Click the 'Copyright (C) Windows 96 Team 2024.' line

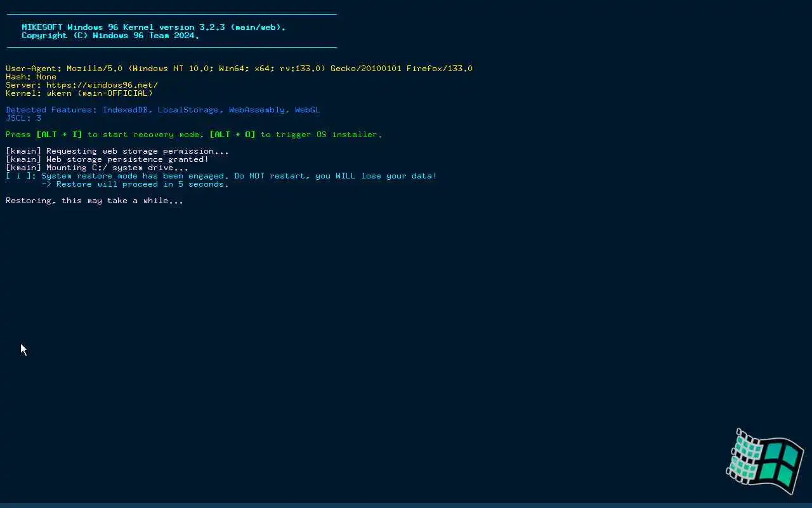click(110, 36)
